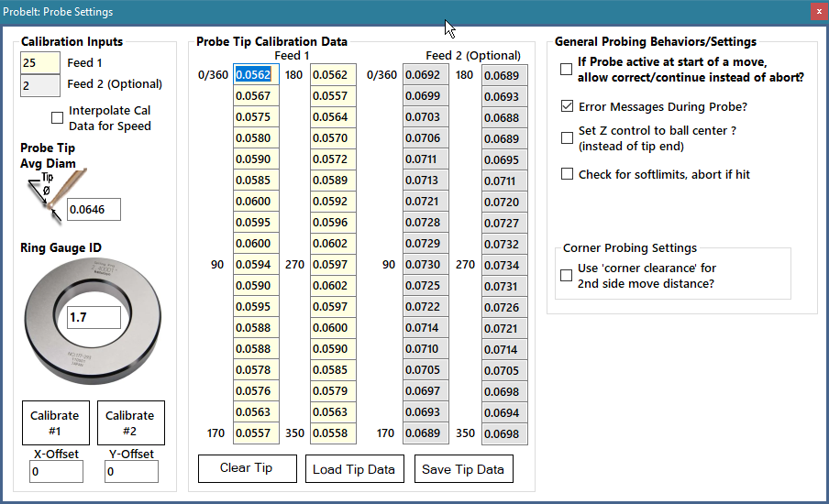Screen dimensions: 829x504
Task: Click Feed 2 cell 0.0710
Action: pyautogui.click(x=426, y=349)
